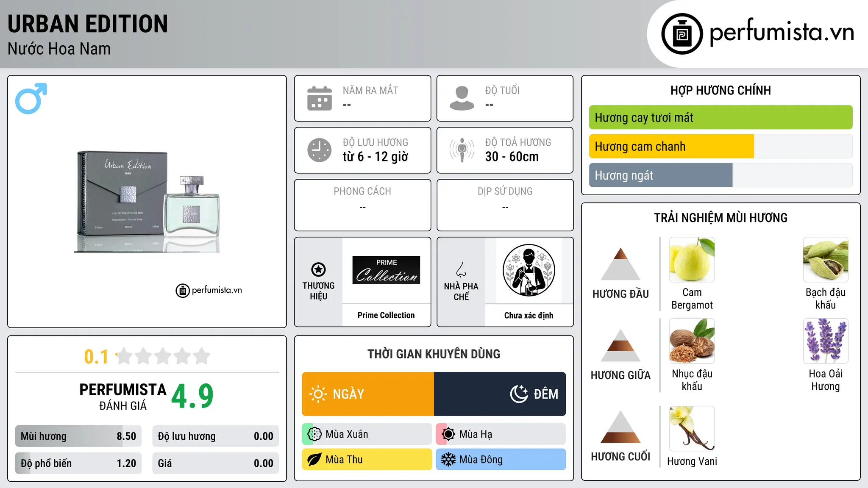Screen dimensions: 868x488
Task: Click the Giá 0.00 score bar
Action: pos(215,463)
